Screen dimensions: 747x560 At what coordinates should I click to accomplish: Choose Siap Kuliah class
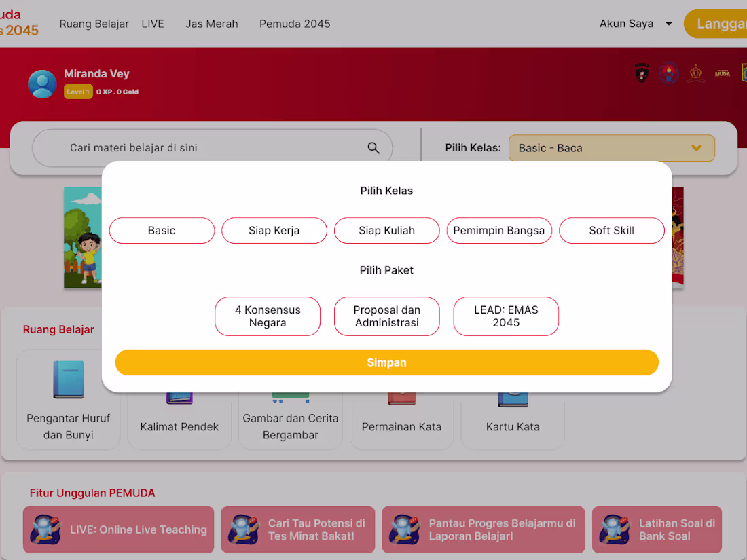(387, 231)
